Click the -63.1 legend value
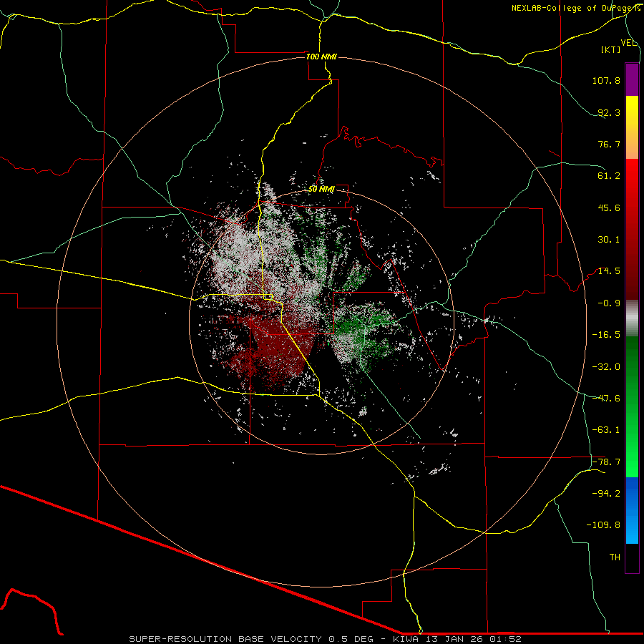 click(x=606, y=430)
